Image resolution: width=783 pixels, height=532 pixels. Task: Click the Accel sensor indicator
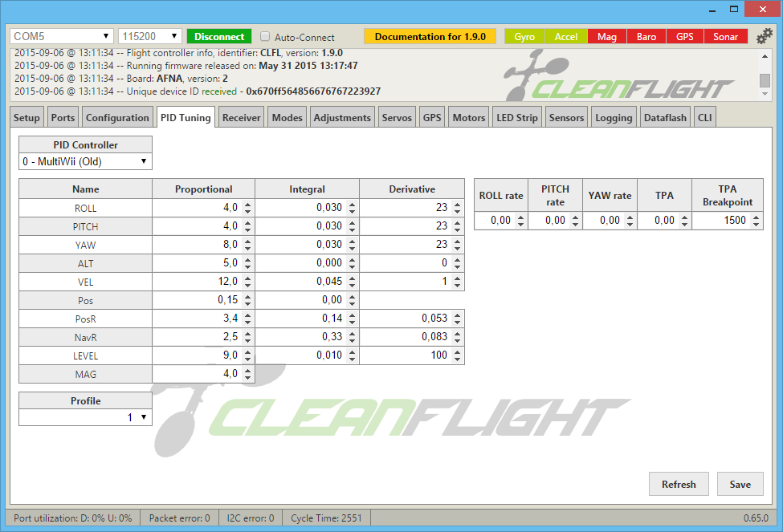566,36
